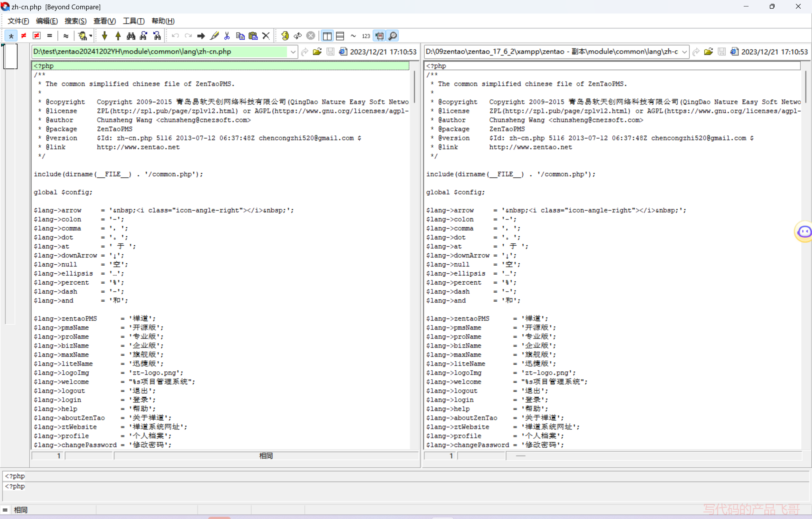Toggle line details magnifier button
The image size is (812, 519).
pos(392,36)
